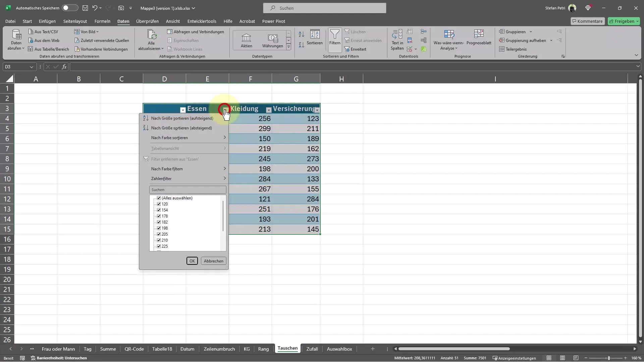Uncheck the 198 filter value
This screenshot has width=644, height=362.
(x=159, y=228)
